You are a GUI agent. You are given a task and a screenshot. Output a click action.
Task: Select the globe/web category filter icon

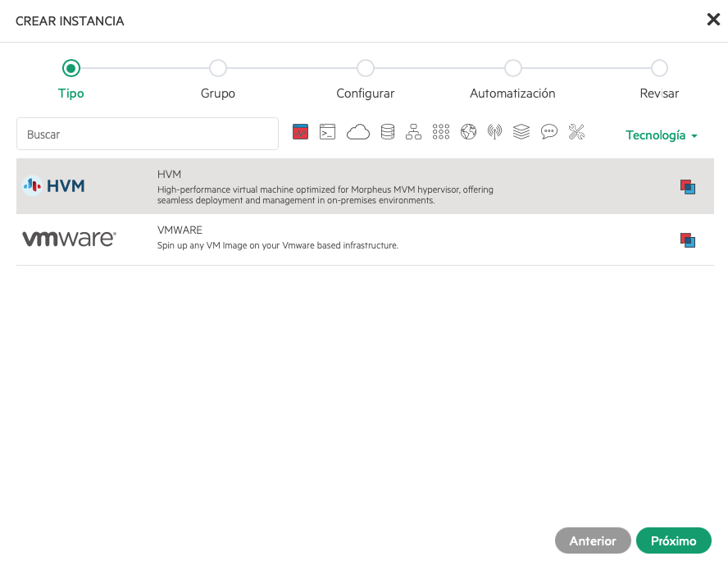[467, 131]
